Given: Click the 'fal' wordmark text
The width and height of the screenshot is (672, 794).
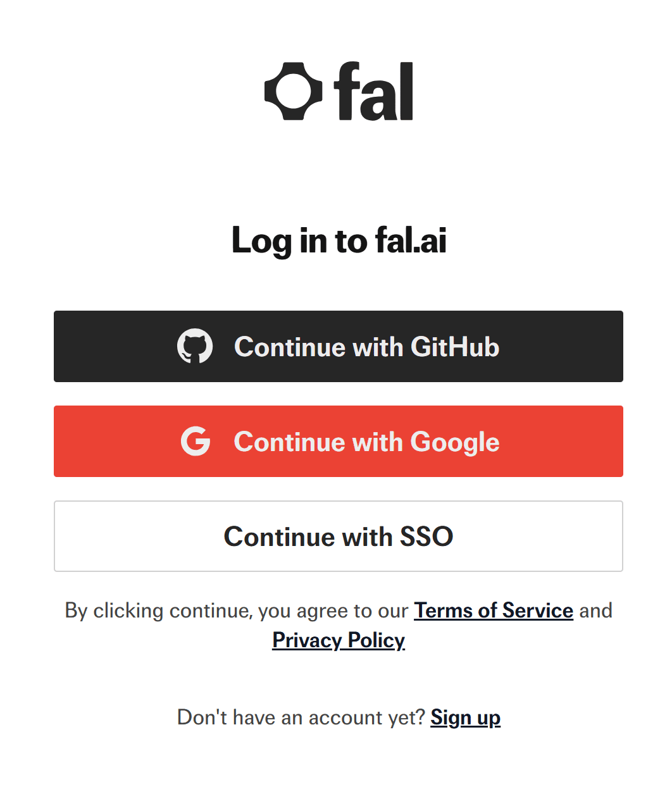Looking at the screenshot, I should click(373, 91).
